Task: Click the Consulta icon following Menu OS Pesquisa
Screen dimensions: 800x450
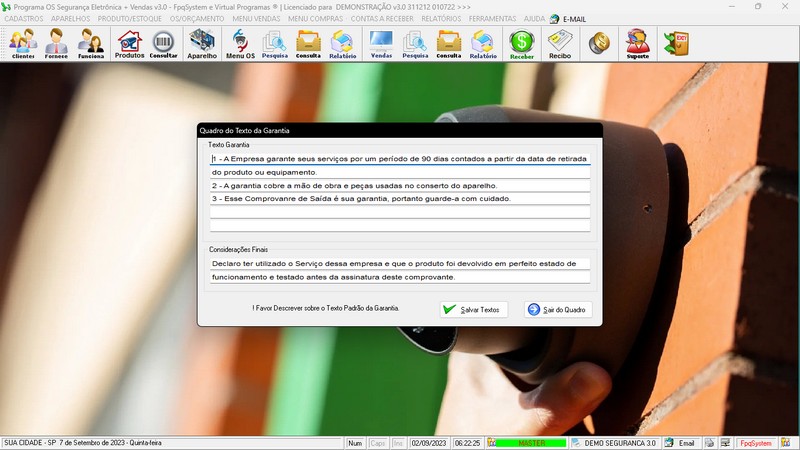Action: (308, 44)
